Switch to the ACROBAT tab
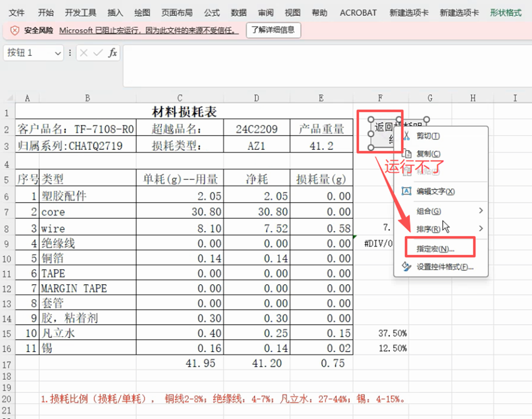The width and height of the screenshot is (532, 419). coord(358,13)
